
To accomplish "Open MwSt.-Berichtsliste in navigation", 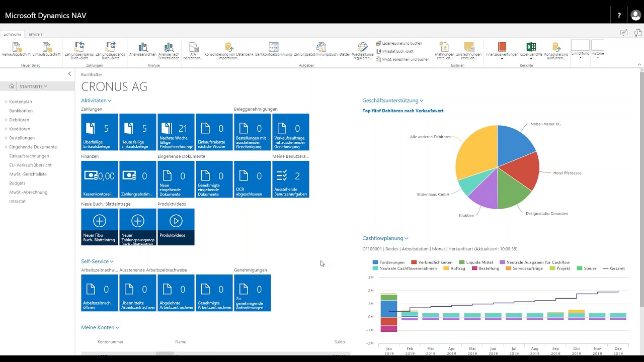I will tap(28, 174).
